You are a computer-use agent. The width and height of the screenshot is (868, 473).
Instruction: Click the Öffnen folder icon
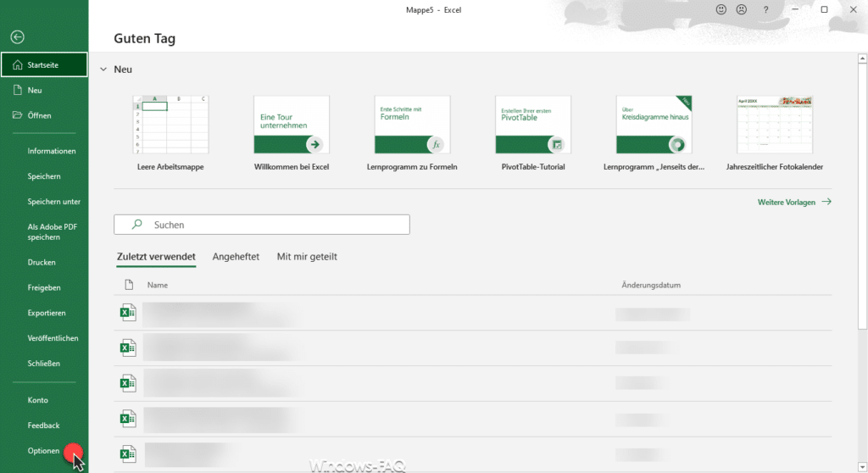[x=17, y=115]
